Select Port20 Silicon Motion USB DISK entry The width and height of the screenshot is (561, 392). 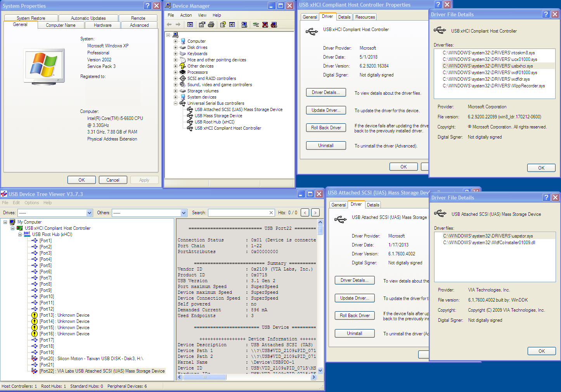point(91,359)
